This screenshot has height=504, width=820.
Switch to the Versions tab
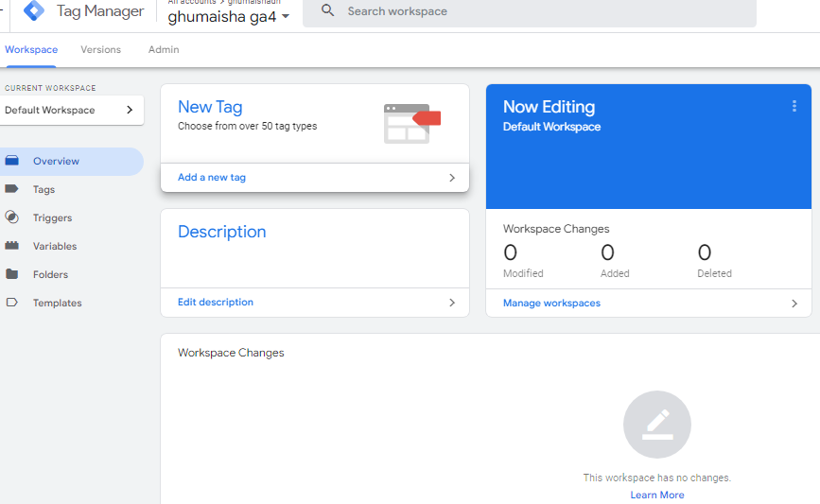(100, 50)
